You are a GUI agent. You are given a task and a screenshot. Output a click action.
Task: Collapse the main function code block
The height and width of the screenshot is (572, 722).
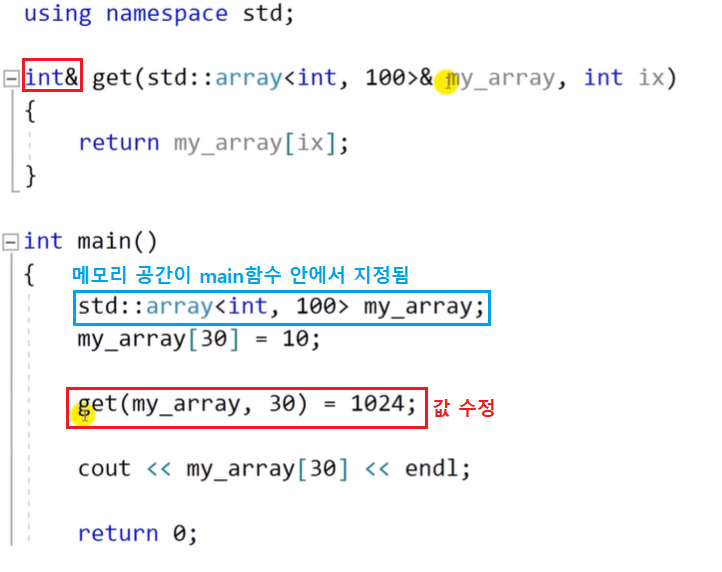pos(11,242)
